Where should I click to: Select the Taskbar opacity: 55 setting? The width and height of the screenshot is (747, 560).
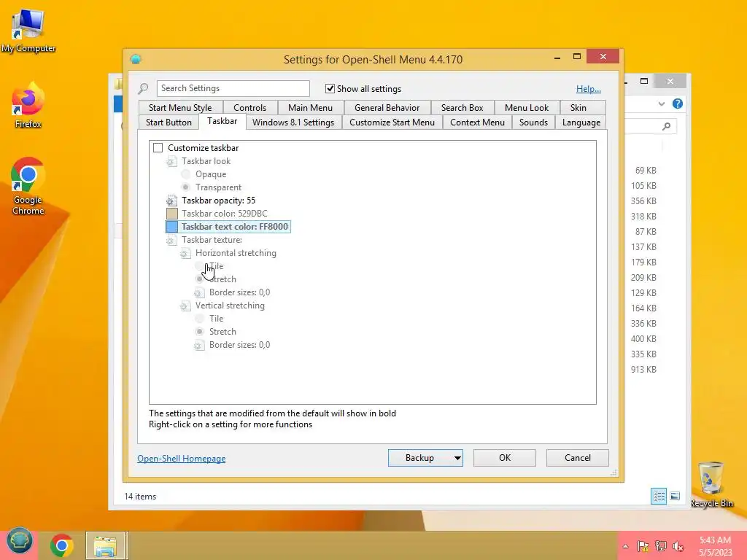218,201
